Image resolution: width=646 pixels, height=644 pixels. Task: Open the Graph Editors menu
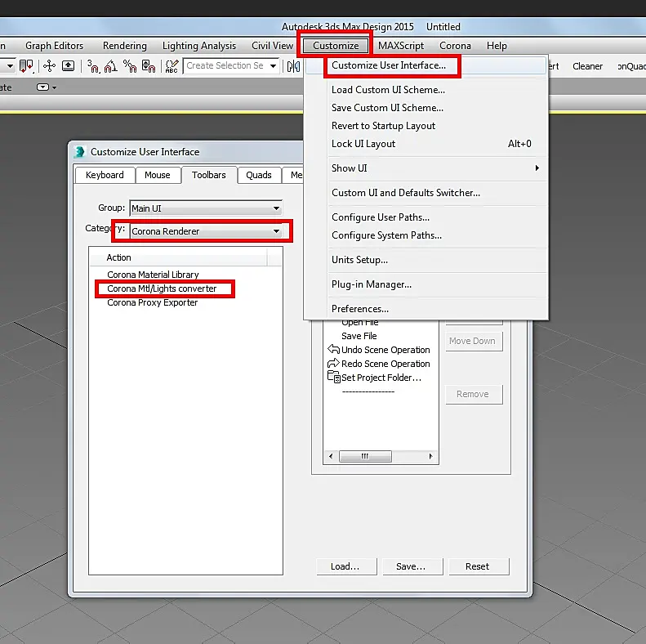point(55,45)
